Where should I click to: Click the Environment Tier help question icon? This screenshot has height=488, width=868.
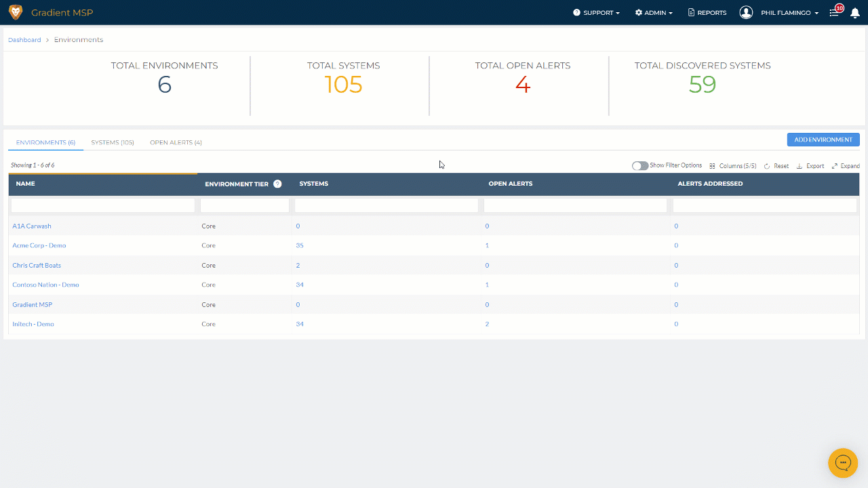coord(277,184)
